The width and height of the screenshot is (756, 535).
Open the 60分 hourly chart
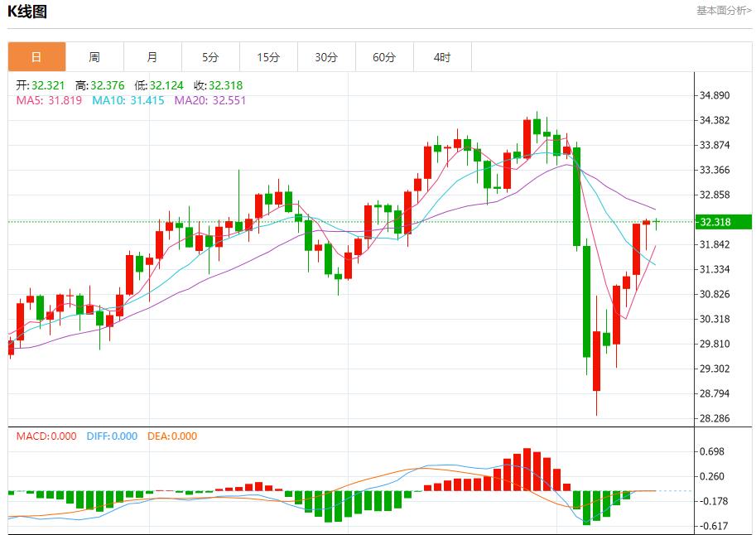[x=384, y=56]
